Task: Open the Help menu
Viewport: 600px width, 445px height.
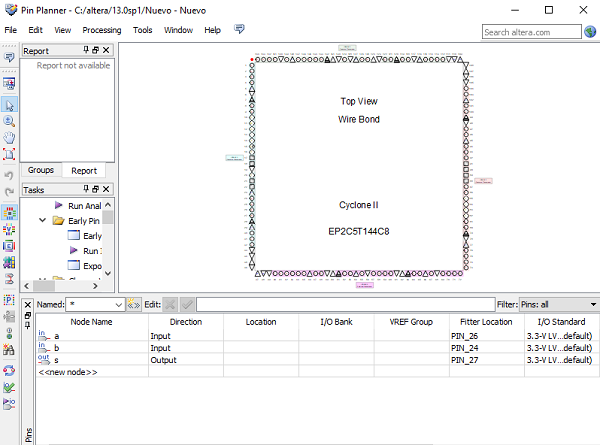Action: [212, 30]
